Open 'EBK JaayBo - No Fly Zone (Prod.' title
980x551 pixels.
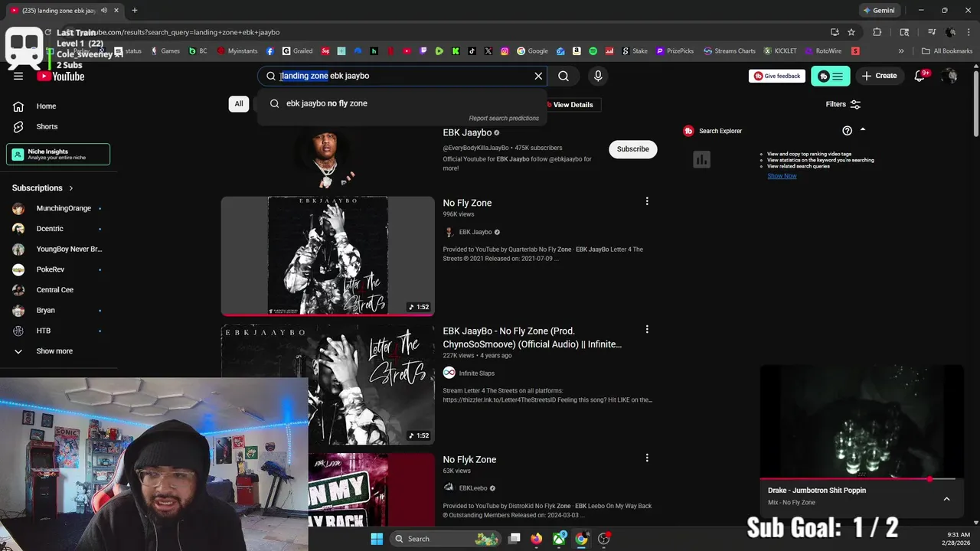[x=532, y=337]
